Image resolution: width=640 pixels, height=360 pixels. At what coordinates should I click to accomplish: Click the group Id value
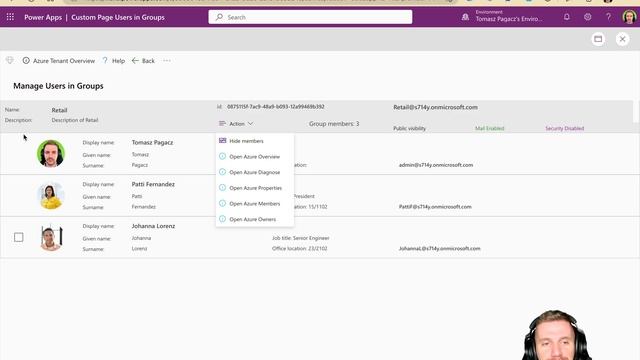[x=276, y=107]
